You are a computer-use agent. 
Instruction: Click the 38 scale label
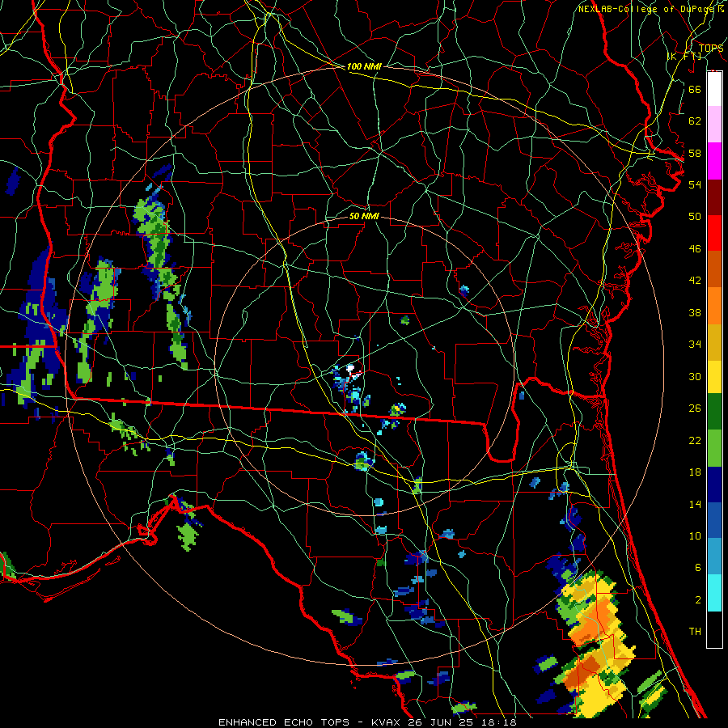coord(695,312)
